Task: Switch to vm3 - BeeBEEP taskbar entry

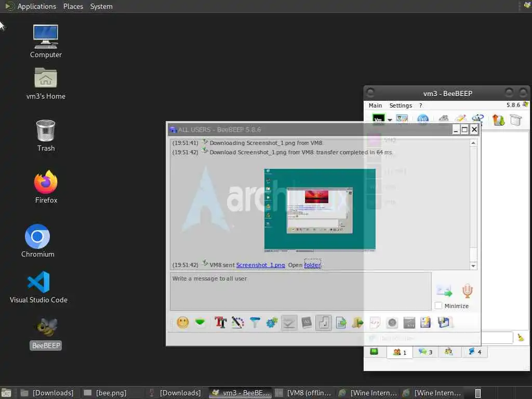Action: pos(241,393)
